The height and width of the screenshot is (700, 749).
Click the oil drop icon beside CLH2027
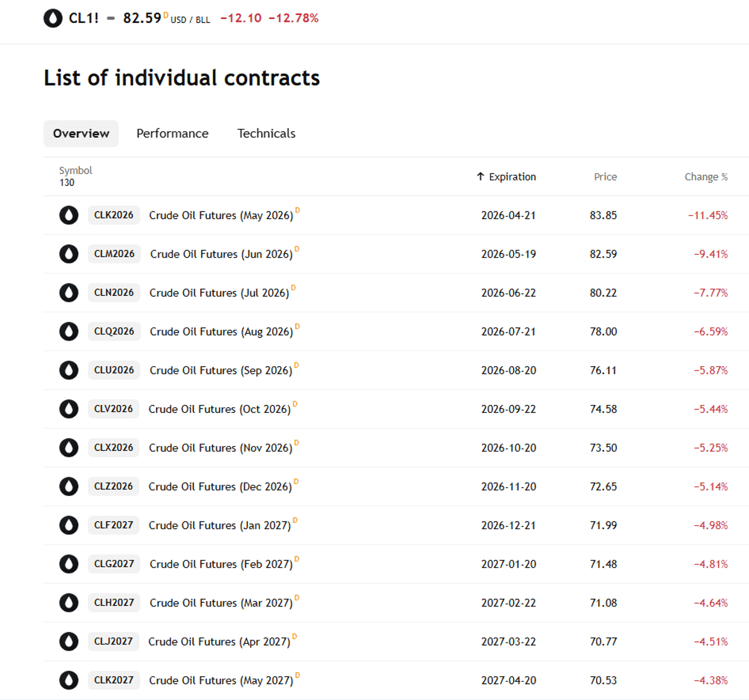pos(69,603)
